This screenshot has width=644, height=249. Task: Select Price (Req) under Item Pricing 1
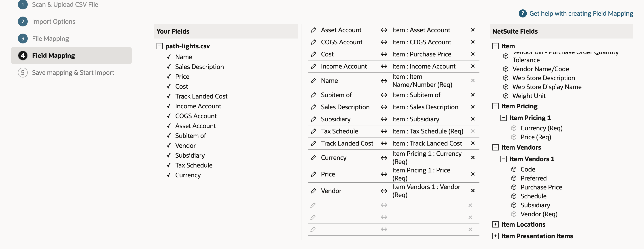536,137
